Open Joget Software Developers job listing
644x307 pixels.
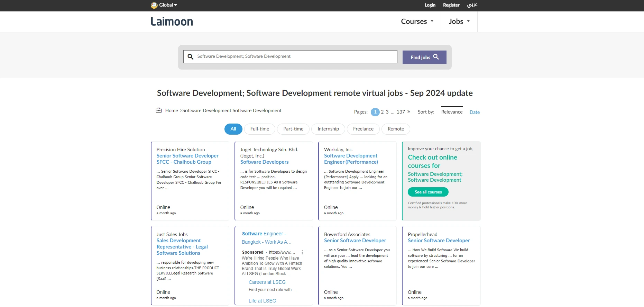pos(264,162)
